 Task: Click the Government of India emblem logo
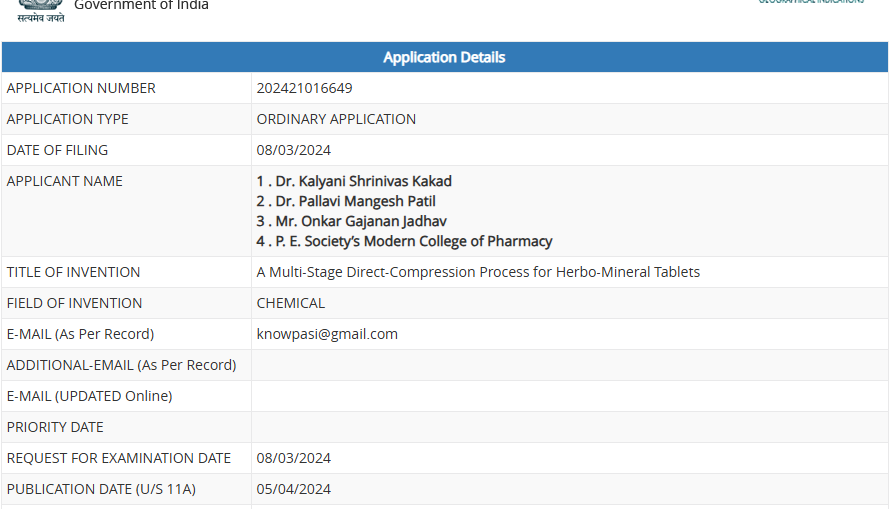click(x=40, y=11)
